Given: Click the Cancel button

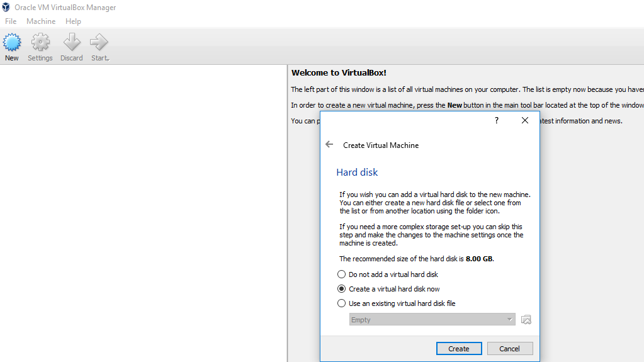Looking at the screenshot, I should (510, 348).
